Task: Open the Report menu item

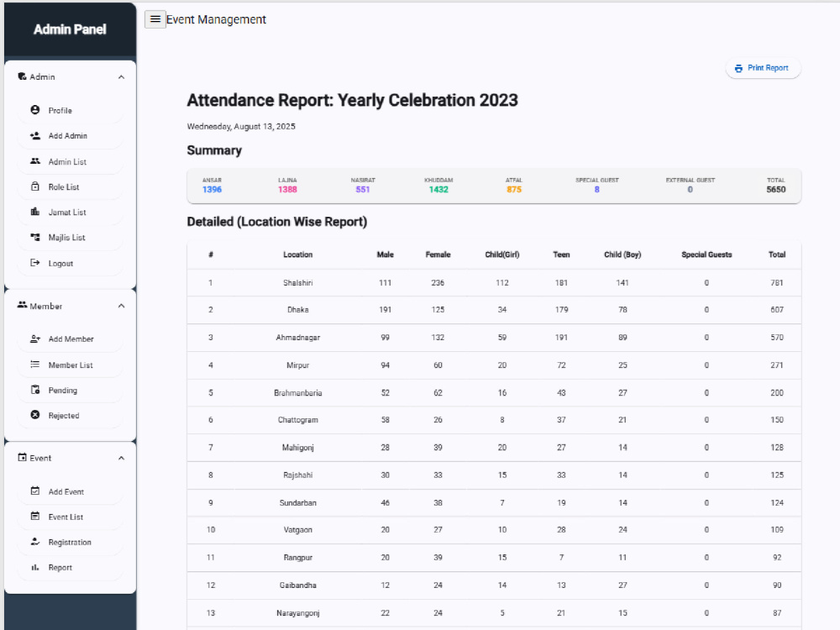Action: 71,567
